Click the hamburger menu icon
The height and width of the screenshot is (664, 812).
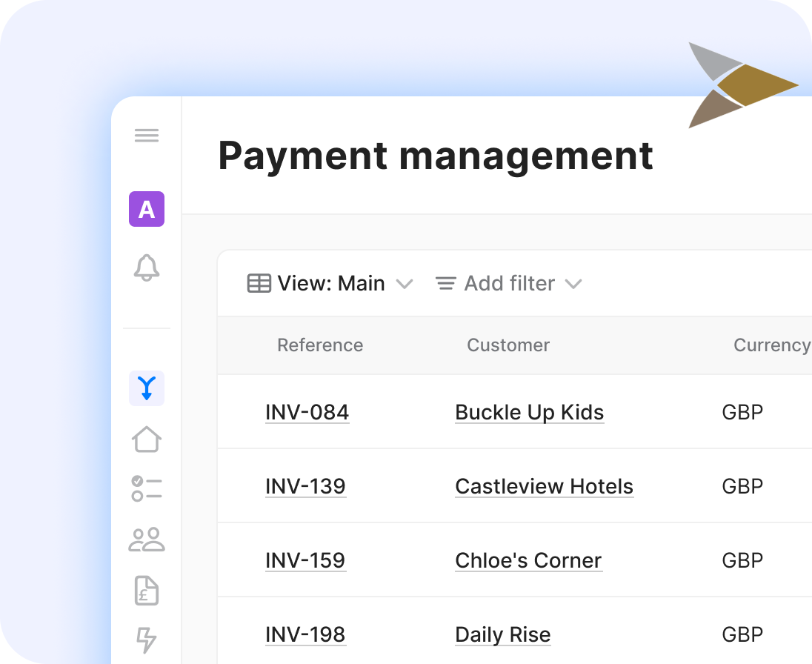(147, 136)
